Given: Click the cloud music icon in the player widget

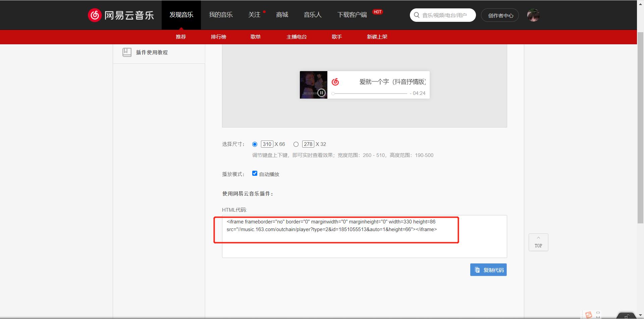Looking at the screenshot, I should pyautogui.click(x=335, y=82).
